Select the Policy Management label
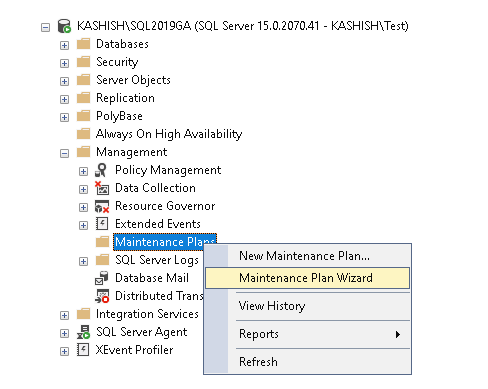The height and width of the screenshot is (389, 488). [168, 170]
